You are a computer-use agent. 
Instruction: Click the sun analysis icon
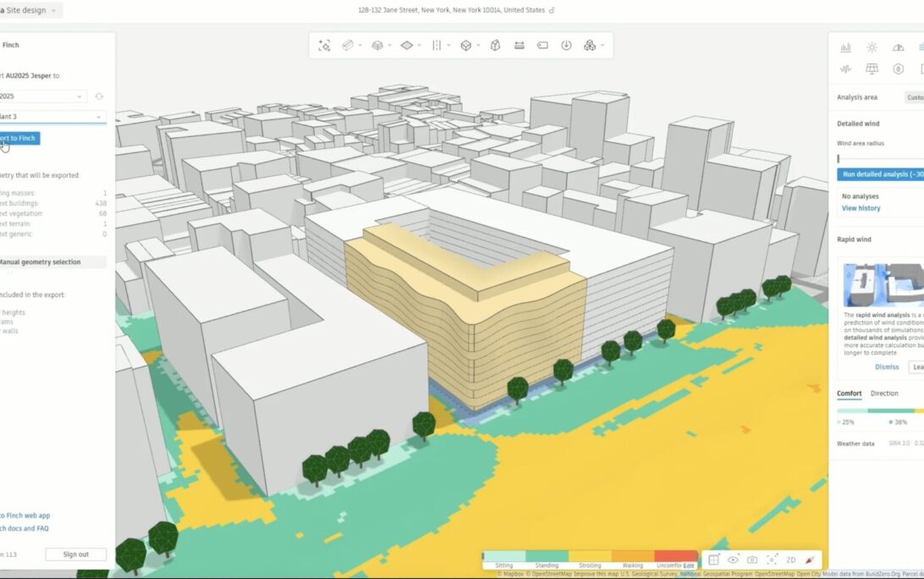[872, 47]
